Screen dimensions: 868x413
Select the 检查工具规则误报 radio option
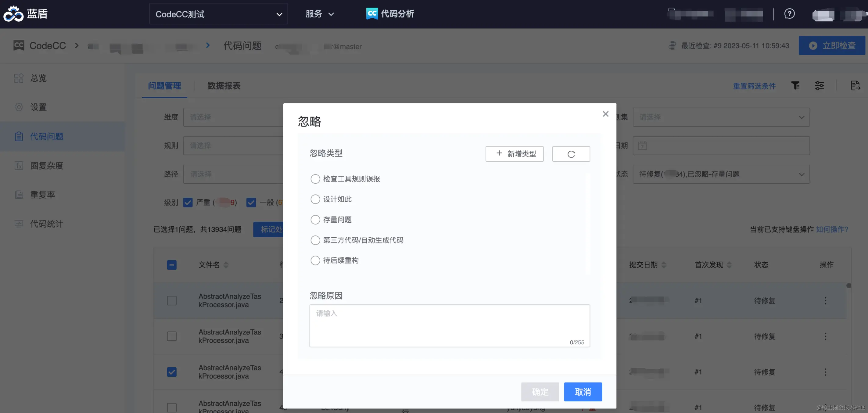(x=315, y=179)
